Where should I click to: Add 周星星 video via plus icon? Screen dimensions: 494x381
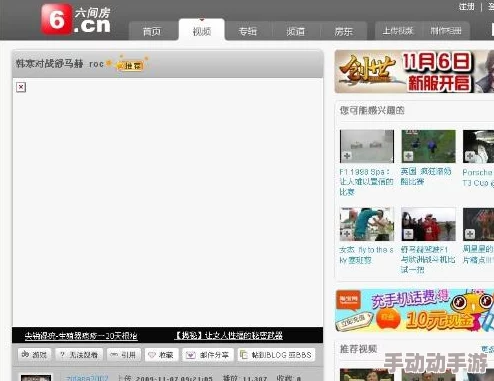[470, 234]
